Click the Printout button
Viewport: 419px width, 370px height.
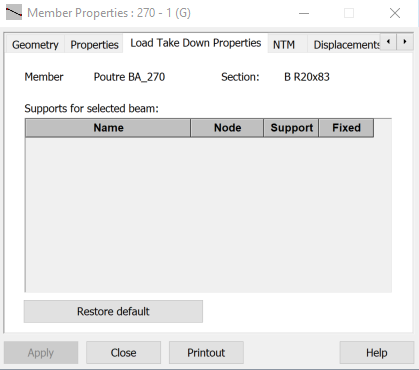pos(206,353)
